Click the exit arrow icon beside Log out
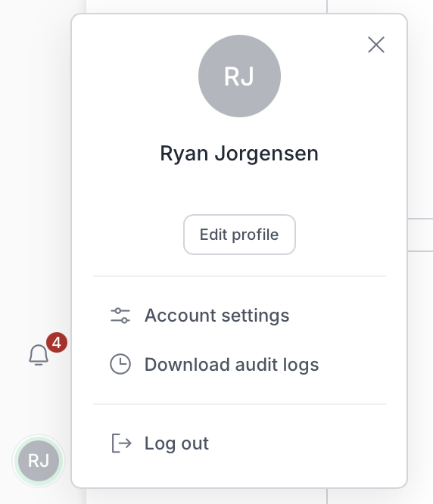This screenshot has height=504, width=433. pos(121,443)
